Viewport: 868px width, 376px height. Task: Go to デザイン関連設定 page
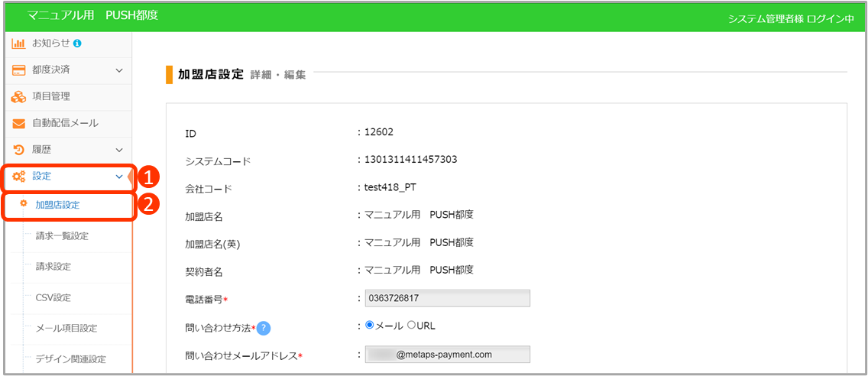coord(70,358)
